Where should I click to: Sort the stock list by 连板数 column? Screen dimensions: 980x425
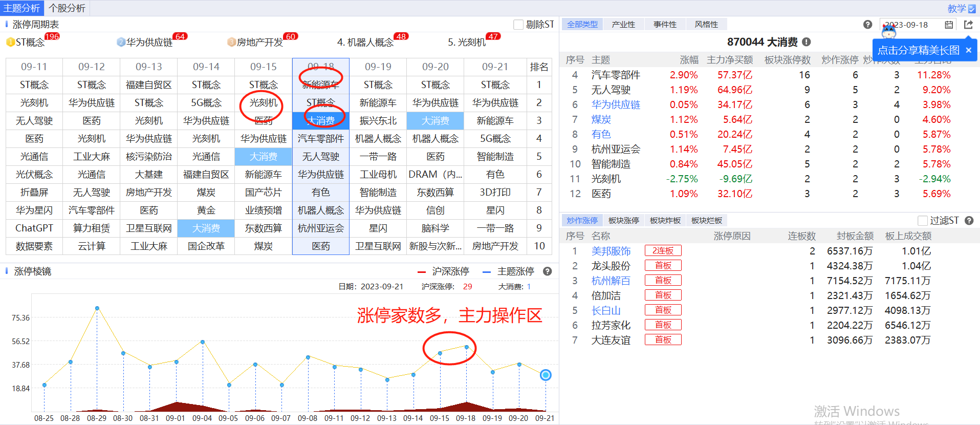[x=801, y=236]
